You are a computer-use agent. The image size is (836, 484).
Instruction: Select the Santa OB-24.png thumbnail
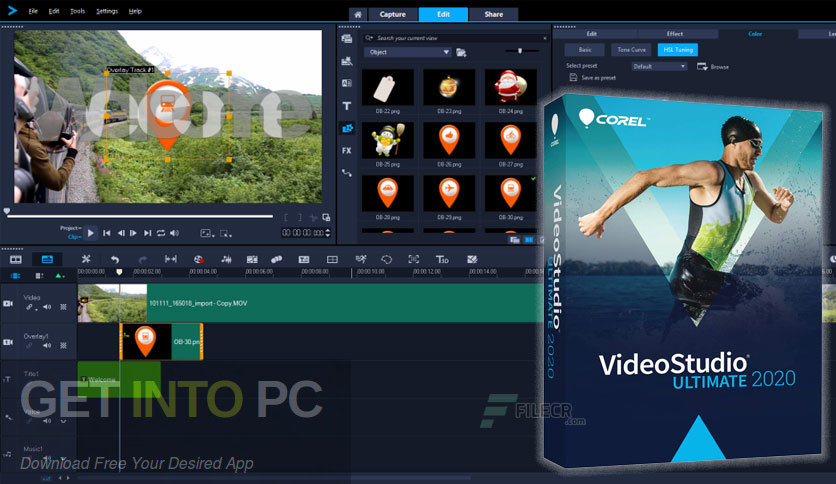[x=510, y=87]
